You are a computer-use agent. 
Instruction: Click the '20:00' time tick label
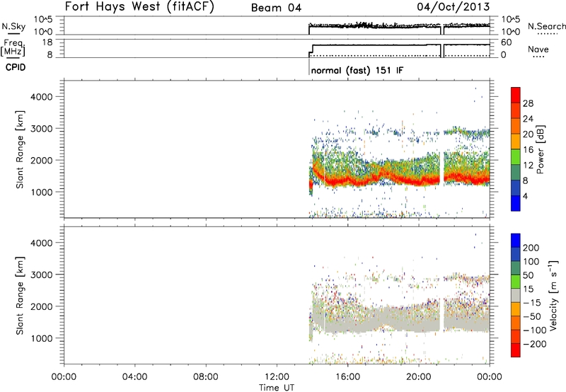[419, 377]
